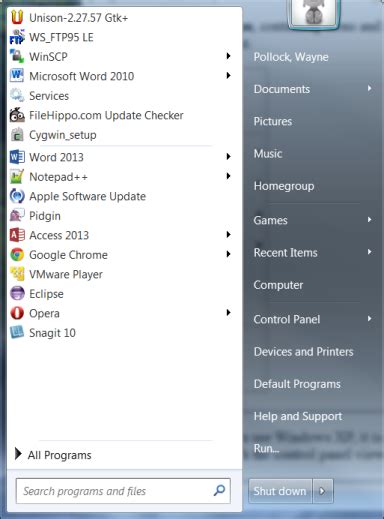Image resolution: width=384 pixels, height=519 pixels.
Task: Open the Unison-2.27.57 Gtk+ icon
Action: pos(17,17)
